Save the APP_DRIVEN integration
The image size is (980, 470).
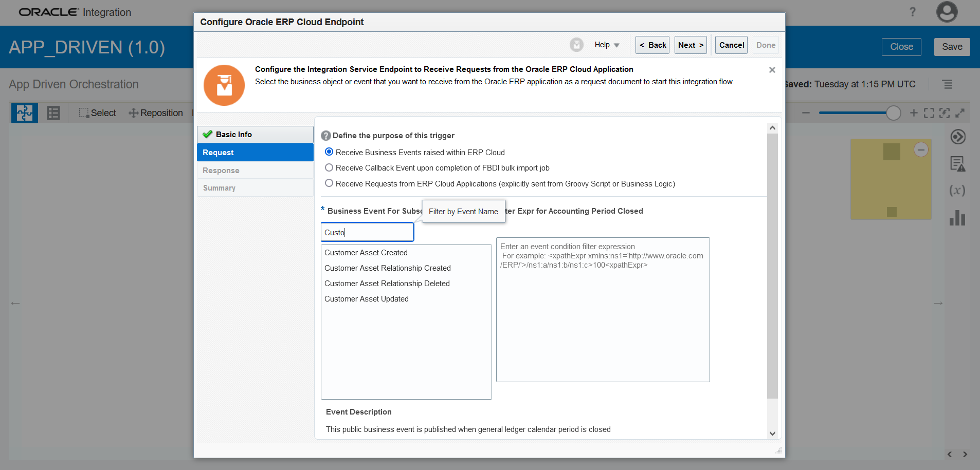point(952,46)
